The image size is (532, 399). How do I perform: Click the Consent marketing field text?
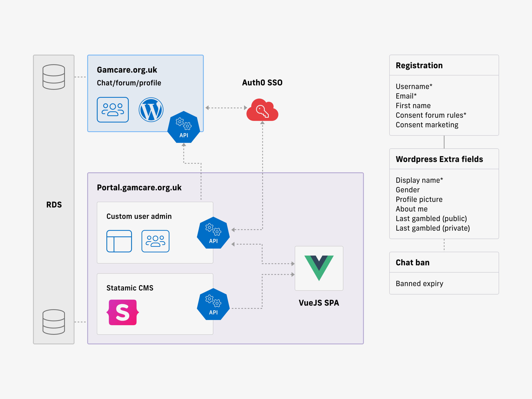[x=427, y=125]
